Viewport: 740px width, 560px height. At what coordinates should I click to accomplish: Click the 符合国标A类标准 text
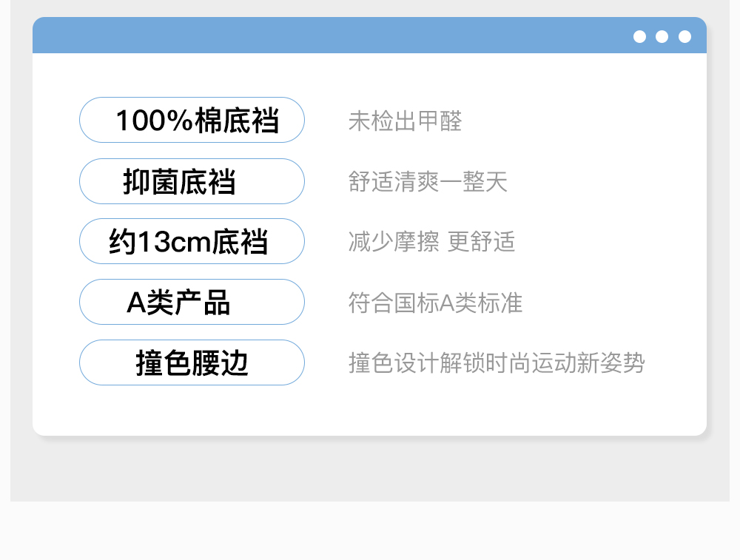pos(435,303)
